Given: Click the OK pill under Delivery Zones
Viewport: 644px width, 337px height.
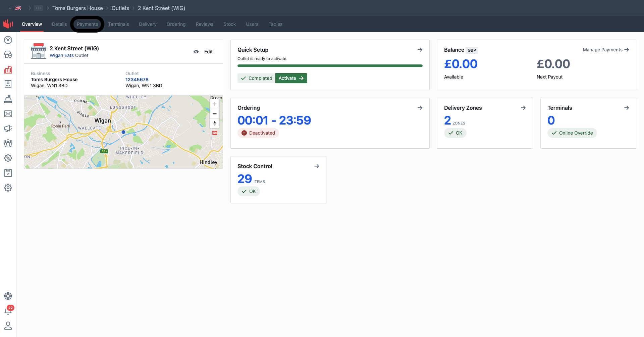Looking at the screenshot, I should 455,133.
